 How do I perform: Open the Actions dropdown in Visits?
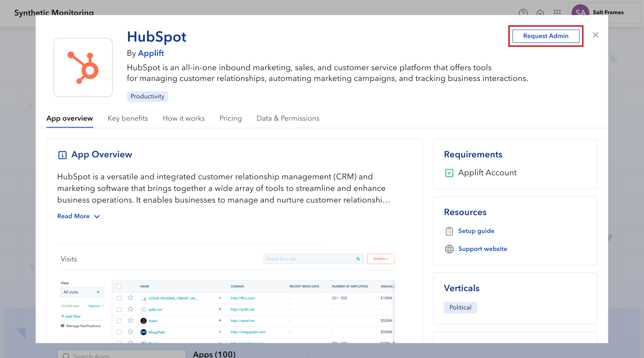(x=381, y=259)
